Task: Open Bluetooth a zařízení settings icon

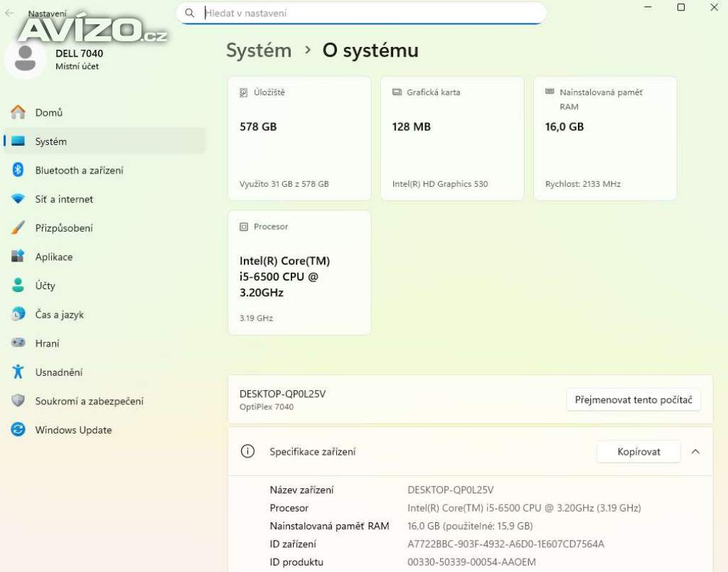Action: (x=18, y=170)
